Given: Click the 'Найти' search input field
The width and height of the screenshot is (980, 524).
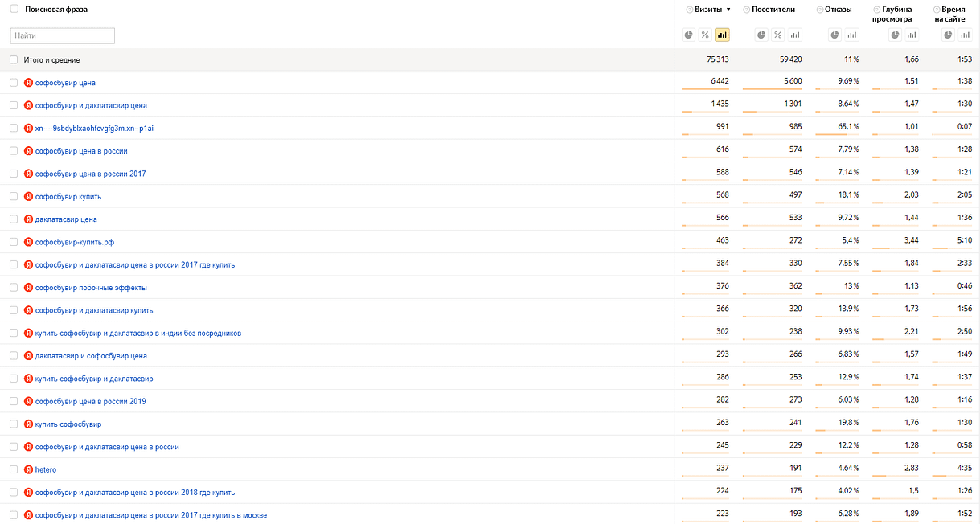Looking at the screenshot, I should point(63,35).
